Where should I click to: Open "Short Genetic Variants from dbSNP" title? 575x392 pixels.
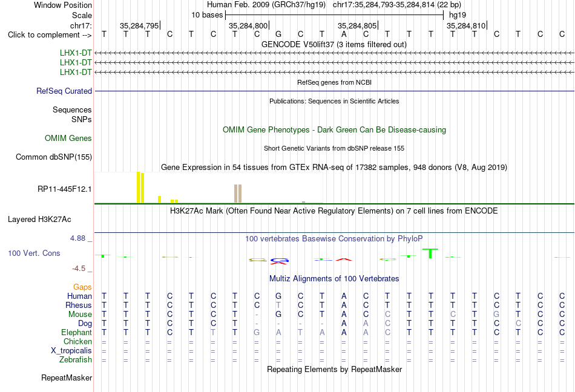coord(334,148)
